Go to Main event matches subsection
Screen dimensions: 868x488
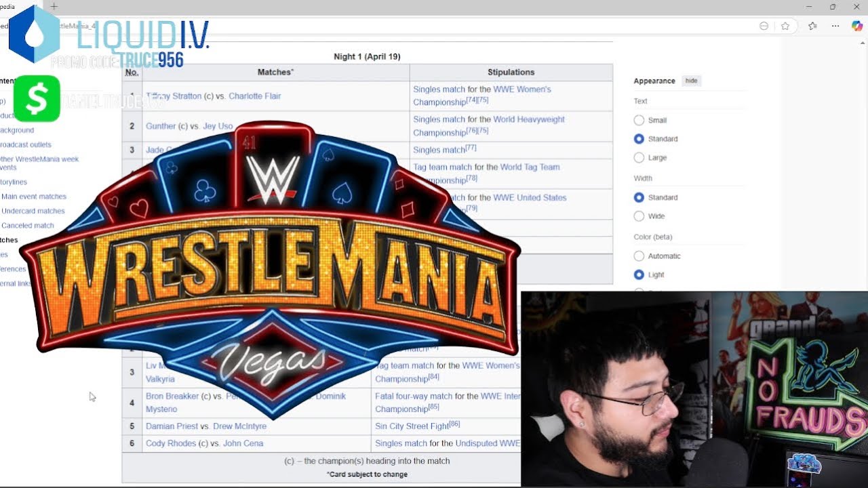[34, 197]
